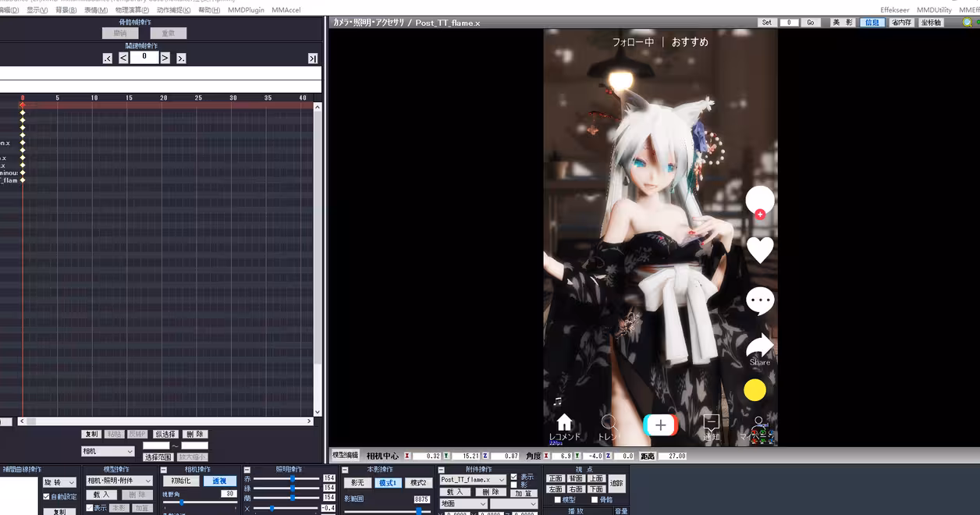Select 模式1 shadow mode
980x515 pixels.
388,483
